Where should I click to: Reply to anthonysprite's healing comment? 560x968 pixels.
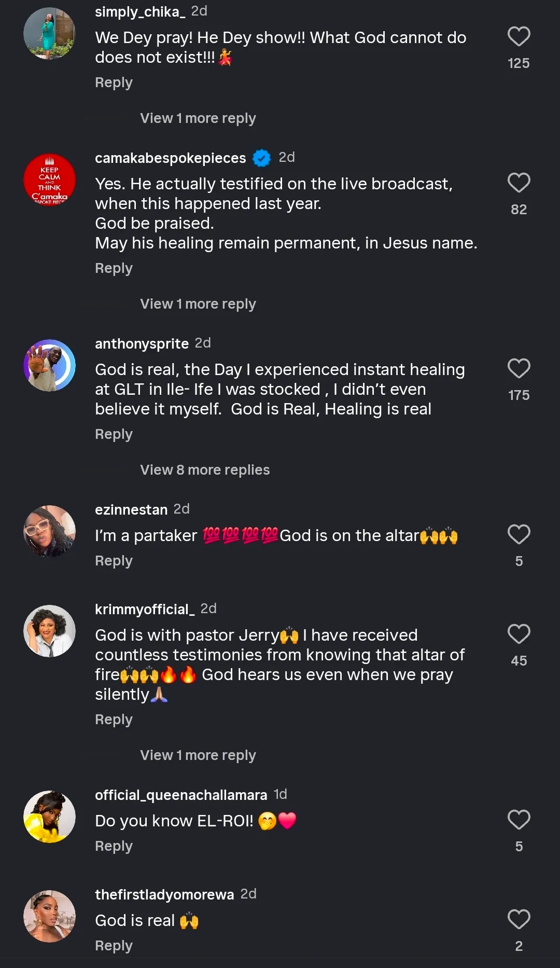(x=114, y=434)
